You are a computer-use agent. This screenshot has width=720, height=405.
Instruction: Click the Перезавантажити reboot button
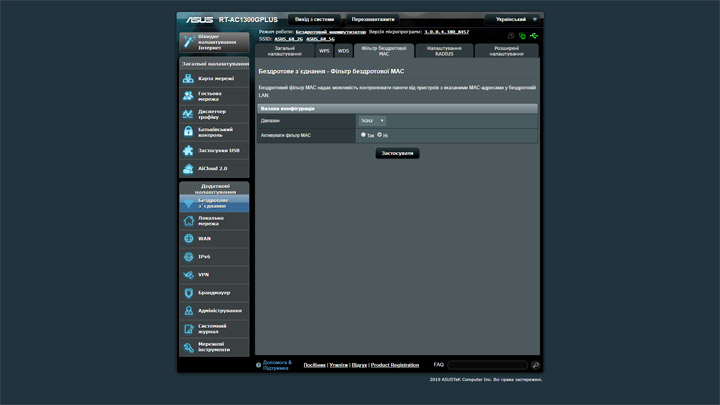coord(373,19)
